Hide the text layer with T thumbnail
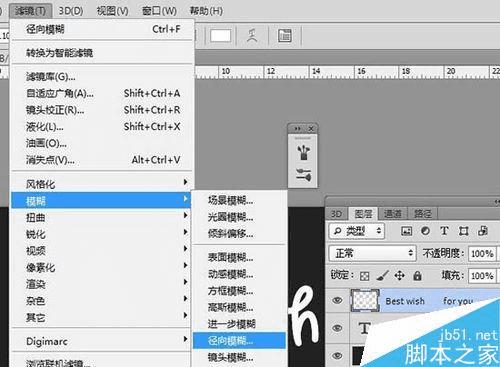 [337, 328]
